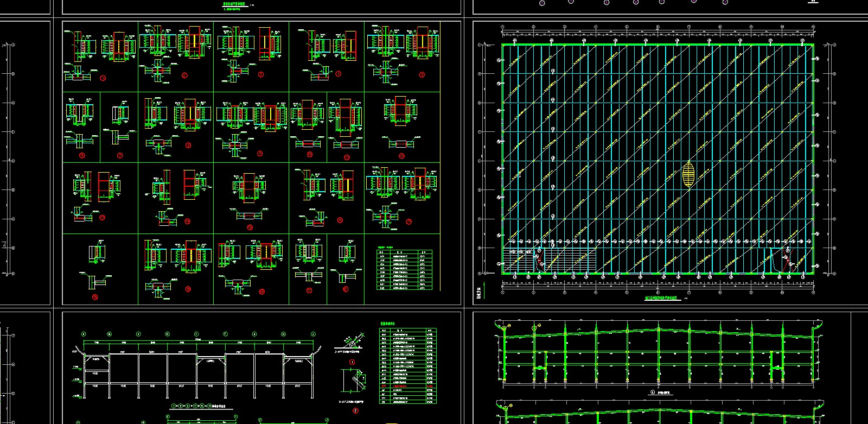This screenshot has width=868, height=424.
Task: Select the first grid axis bubble on frame elevation
Action: (83, 334)
